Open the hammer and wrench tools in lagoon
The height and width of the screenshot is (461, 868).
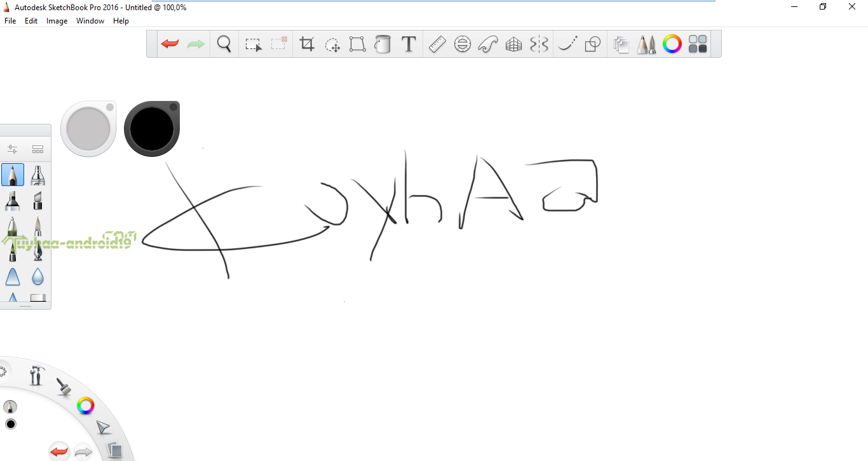(x=36, y=375)
